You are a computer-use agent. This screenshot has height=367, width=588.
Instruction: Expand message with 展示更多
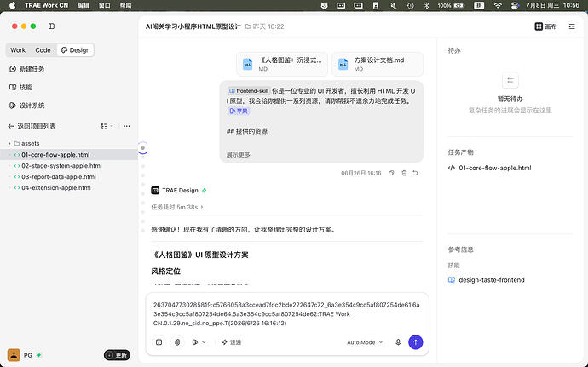[x=239, y=155]
